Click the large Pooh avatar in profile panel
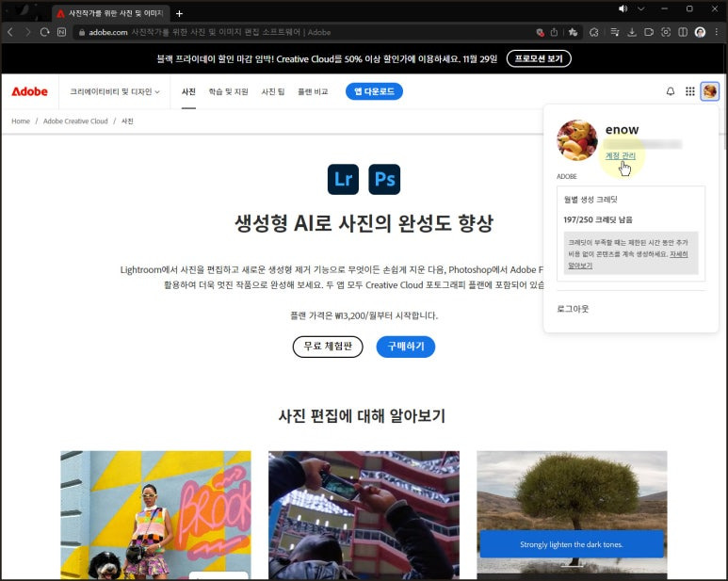728x581 pixels. click(x=577, y=140)
